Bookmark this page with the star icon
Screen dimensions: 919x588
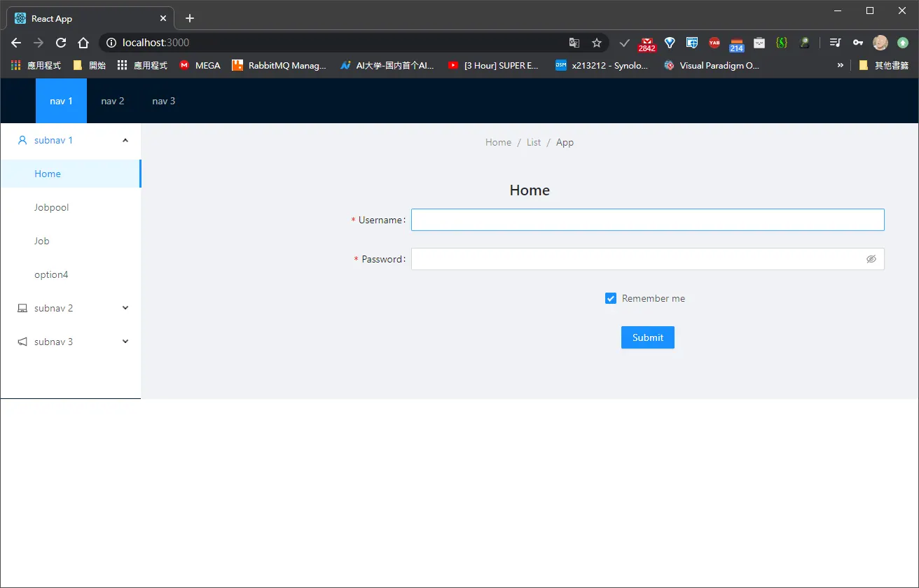(x=597, y=43)
